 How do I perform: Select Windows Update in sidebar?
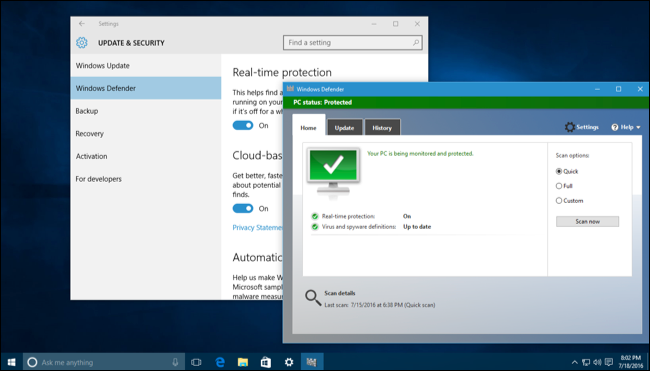pyautogui.click(x=146, y=65)
